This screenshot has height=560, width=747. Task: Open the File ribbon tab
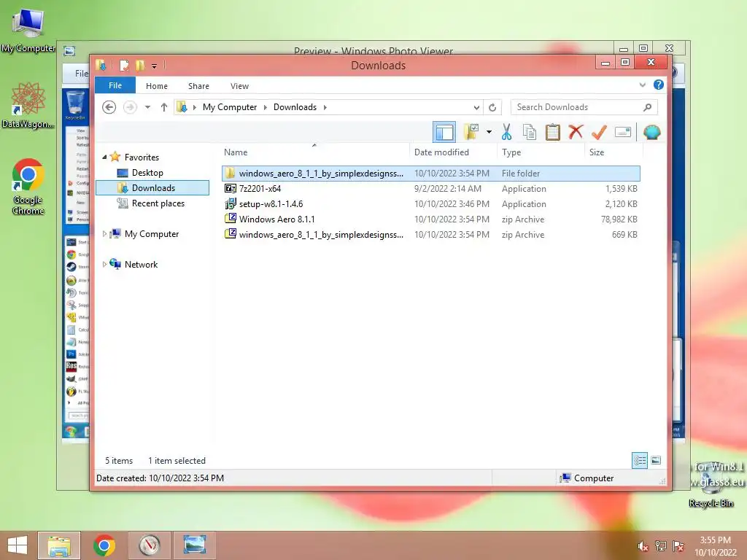click(115, 85)
